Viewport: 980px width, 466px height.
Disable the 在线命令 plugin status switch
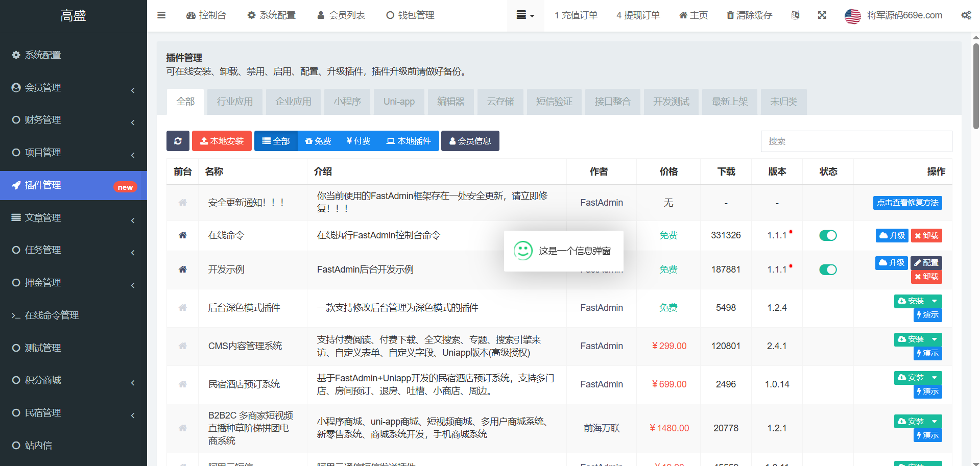tap(828, 235)
